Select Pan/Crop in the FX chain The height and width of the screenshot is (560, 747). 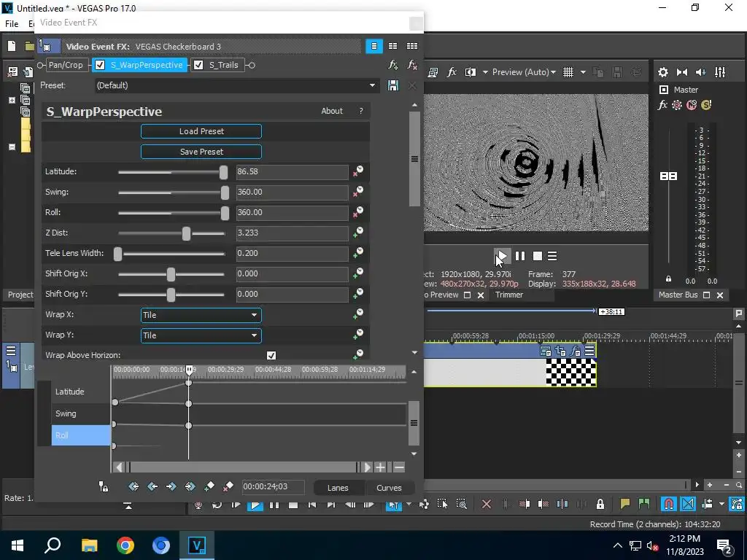66,65
